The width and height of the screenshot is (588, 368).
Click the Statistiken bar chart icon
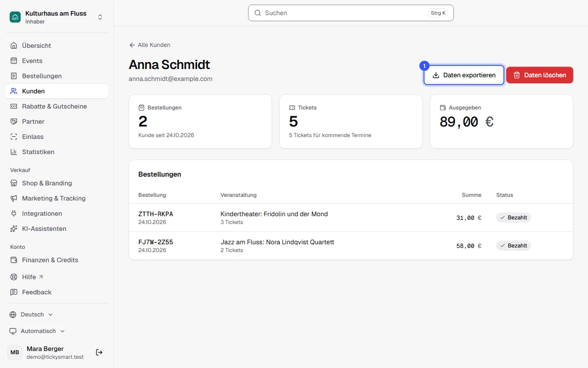[14, 152]
